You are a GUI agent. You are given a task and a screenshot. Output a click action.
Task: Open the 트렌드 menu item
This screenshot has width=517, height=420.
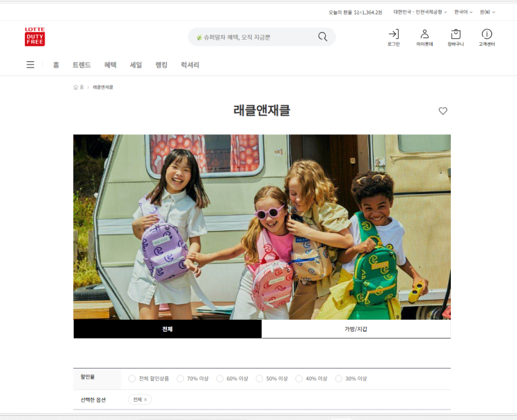click(x=81, y=65)
